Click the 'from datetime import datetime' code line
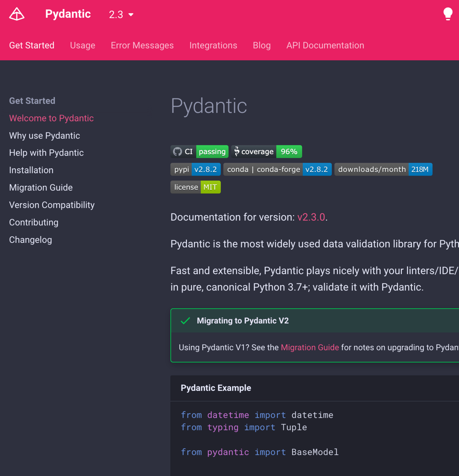Screen dimensions: 459x476 (x=257, y=415)
